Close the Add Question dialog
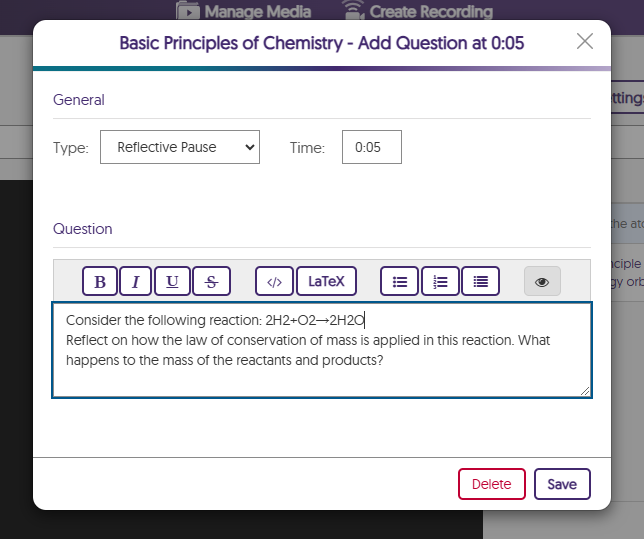644x539 pixels. tap(584, 41)
